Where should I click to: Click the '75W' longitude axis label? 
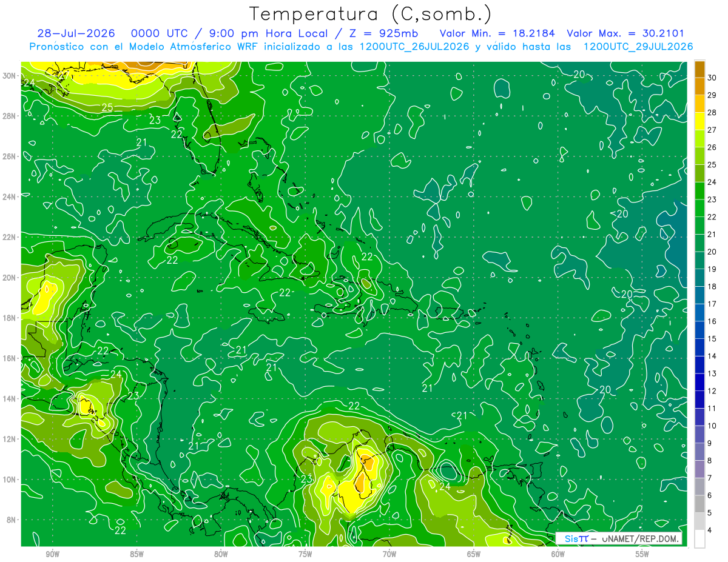coord(305,554)
